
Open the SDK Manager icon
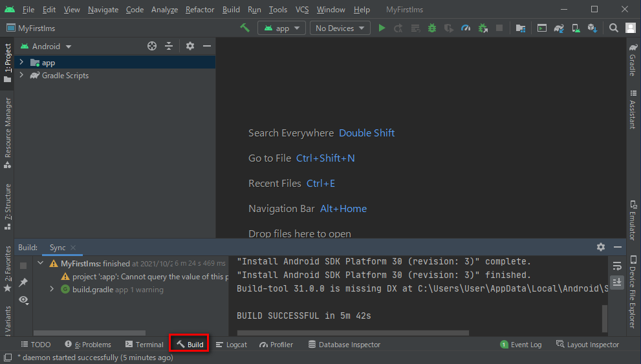592,28
